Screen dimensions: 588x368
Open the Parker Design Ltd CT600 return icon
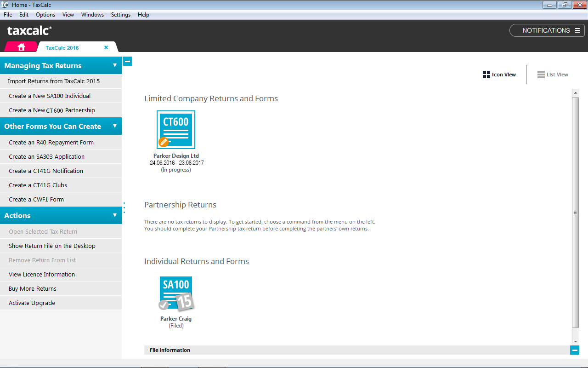pyautogui.click(x=176, y=130)
